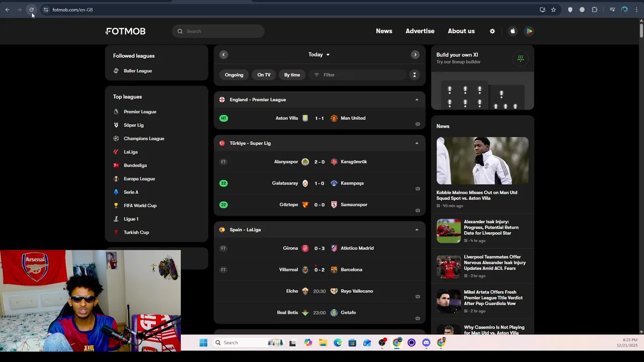Open the Google Play store icon link

529,31
